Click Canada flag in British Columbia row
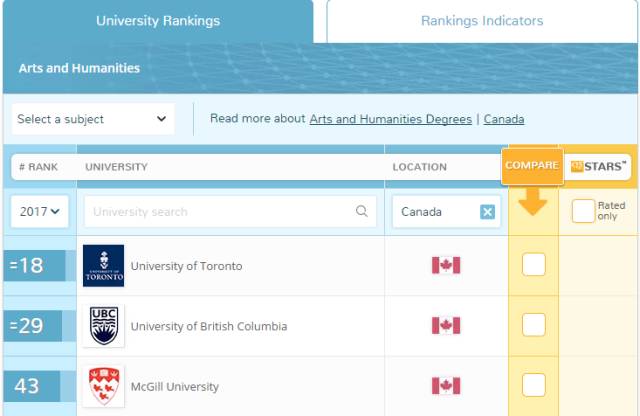The width and height of the screenshot is (640, 416). coord(446,326)
